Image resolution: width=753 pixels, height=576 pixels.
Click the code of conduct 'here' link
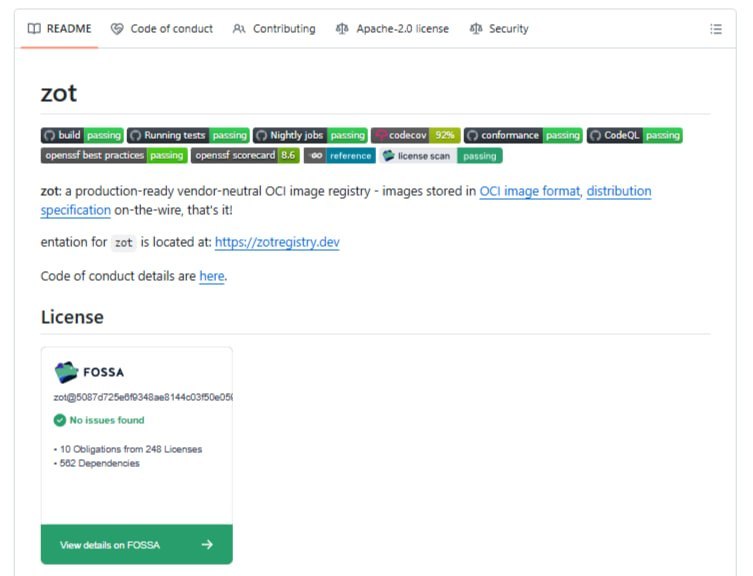pyautogui.click(x=212, y=276)
